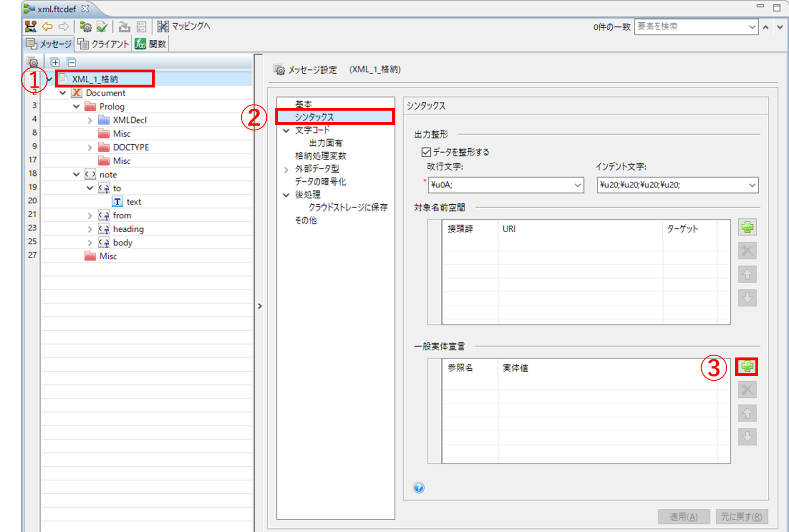This screenshot has width=789, height=532.
Task: Expand the XMLDecl tree node
Action: tap(90, 120)
